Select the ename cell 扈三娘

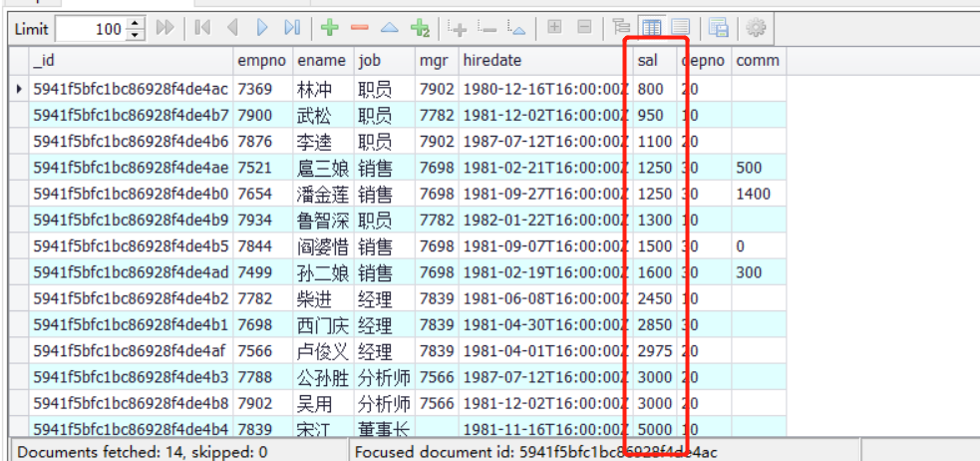tap(323, 169)
